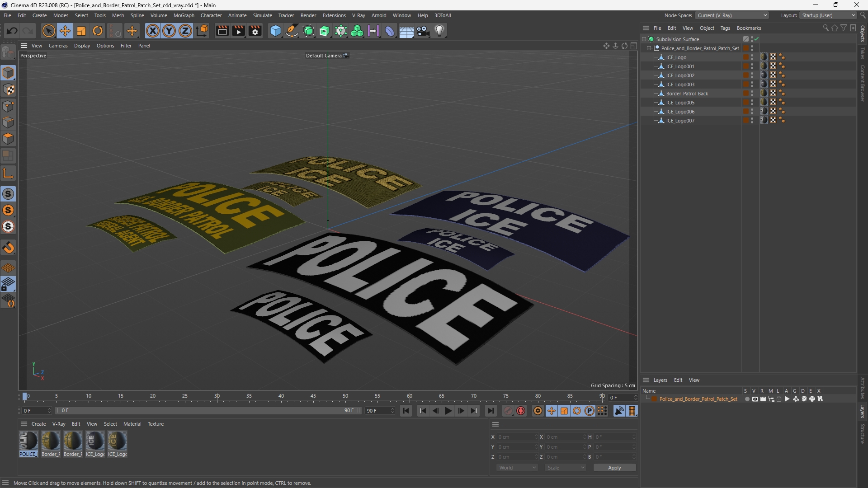The image size is (868, 488).
Task: Click Record Active Objects button
Action: (508, 411)
